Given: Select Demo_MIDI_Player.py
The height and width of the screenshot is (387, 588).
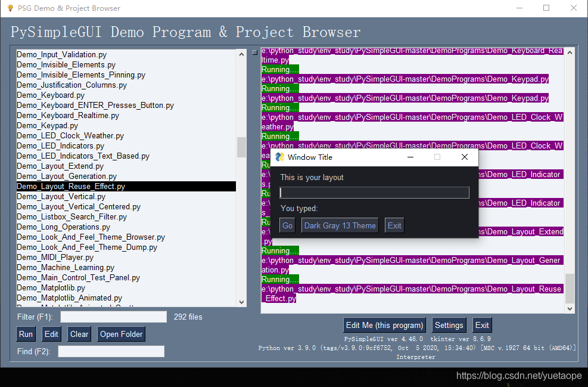Looking at the screenshot, I should pyautogui.click(x=126, y=257).
